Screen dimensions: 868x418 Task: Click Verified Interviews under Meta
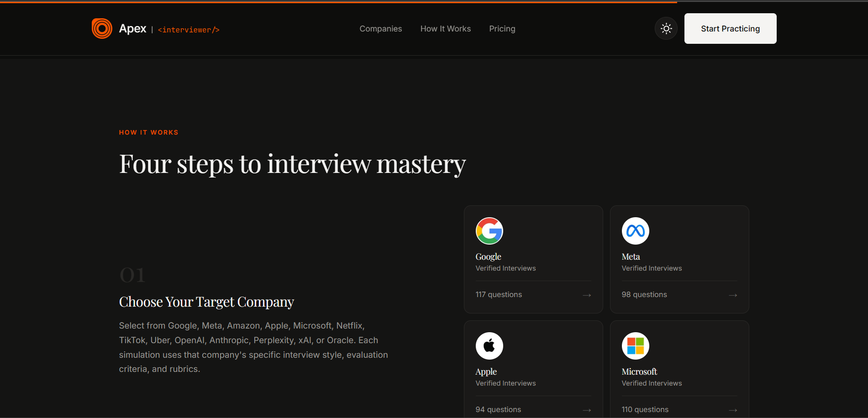[x=652, y=268]
